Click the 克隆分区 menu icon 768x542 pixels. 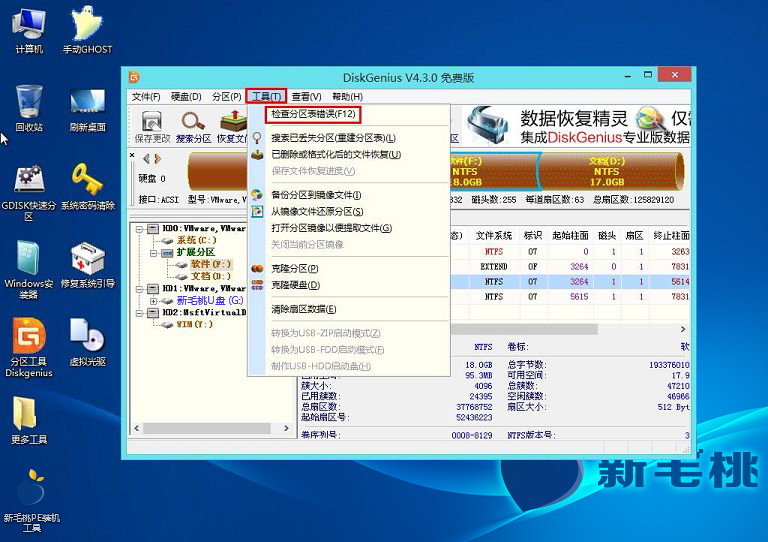point(257,268)
